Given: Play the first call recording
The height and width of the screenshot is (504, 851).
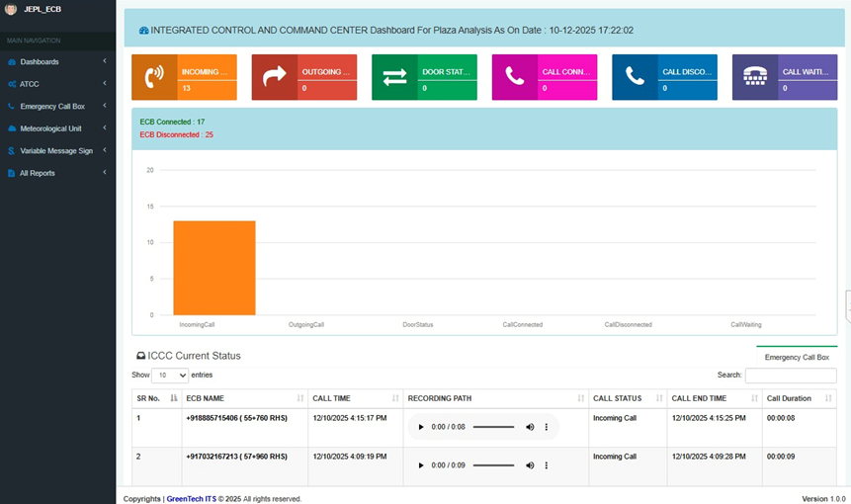Looking at the screenshot, I should [x=421, y=427].
